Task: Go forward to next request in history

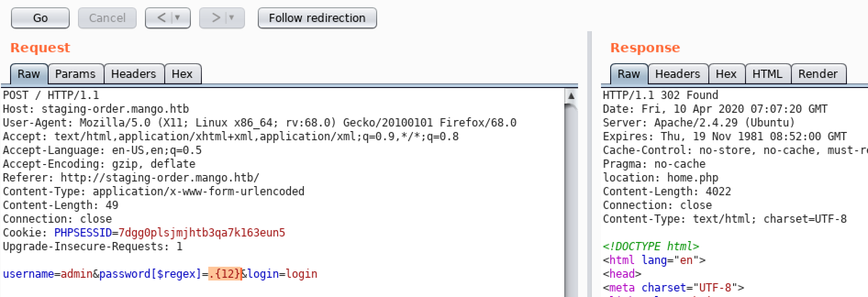Action: (x=215, y=18)
